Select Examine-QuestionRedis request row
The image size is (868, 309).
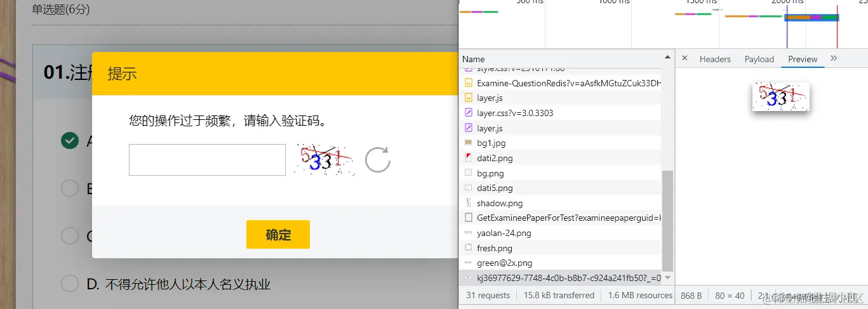[561, 82]
